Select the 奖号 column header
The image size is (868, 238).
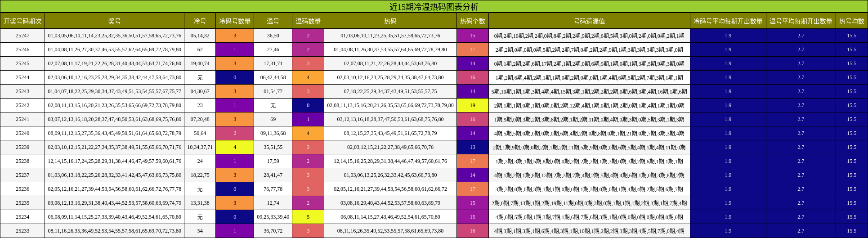point(115,21)
